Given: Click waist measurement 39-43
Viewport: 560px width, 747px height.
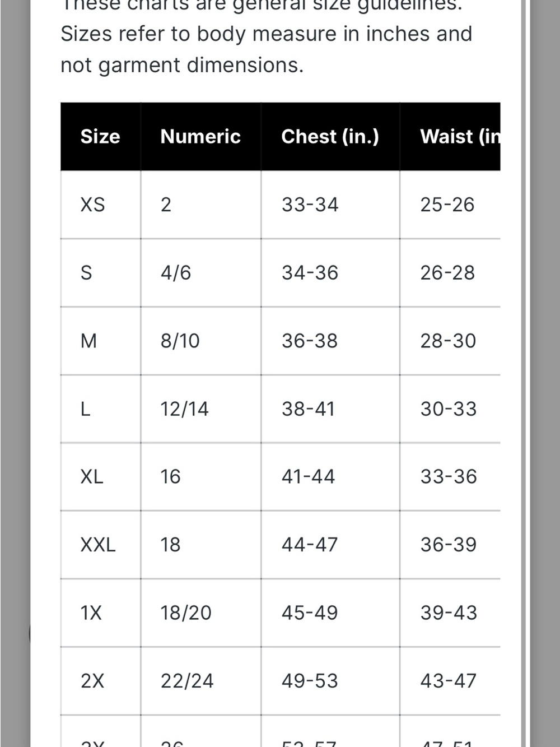Looking at the screenshot, I should pos(449,613).
